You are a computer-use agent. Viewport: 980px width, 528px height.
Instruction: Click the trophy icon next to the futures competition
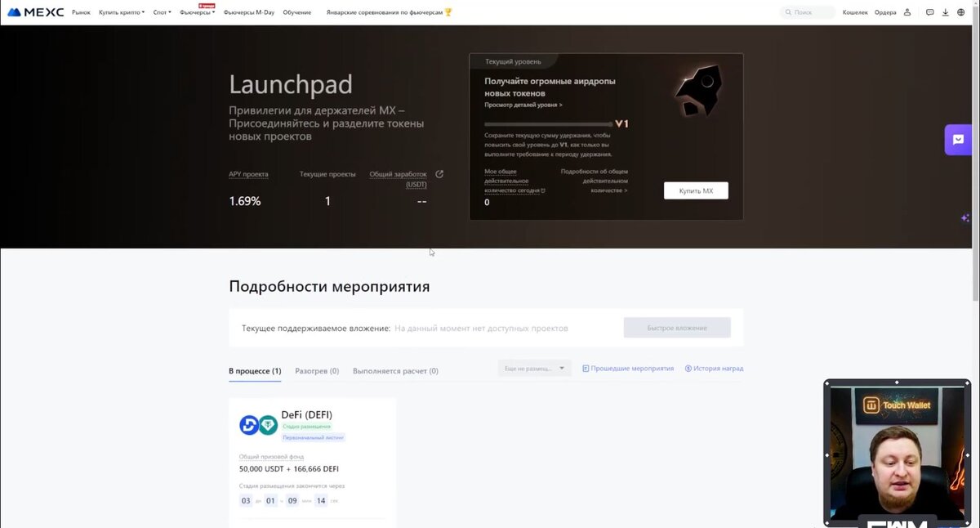448,12
